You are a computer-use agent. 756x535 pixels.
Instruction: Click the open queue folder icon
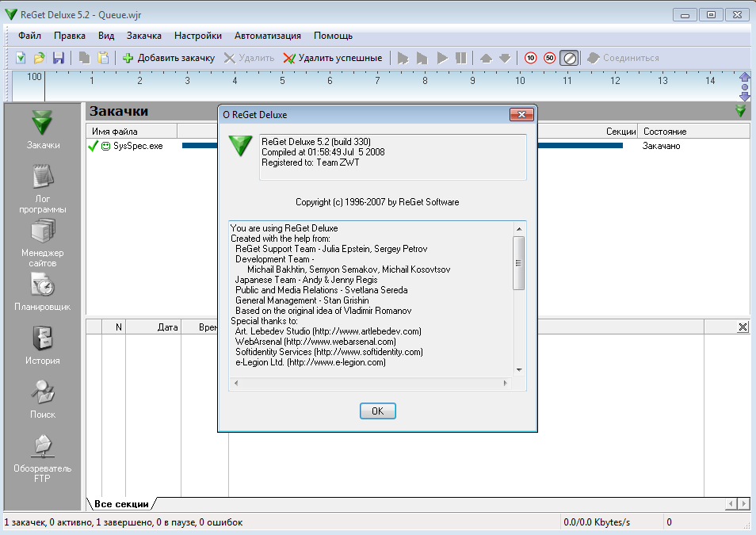point(39,58)
